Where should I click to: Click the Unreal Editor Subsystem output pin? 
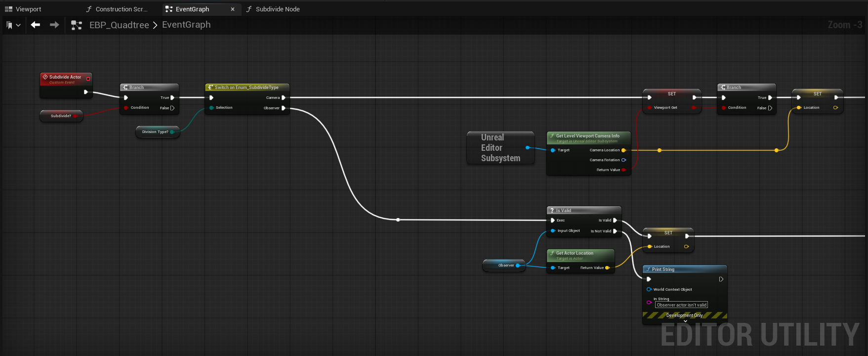click(528, 148)
